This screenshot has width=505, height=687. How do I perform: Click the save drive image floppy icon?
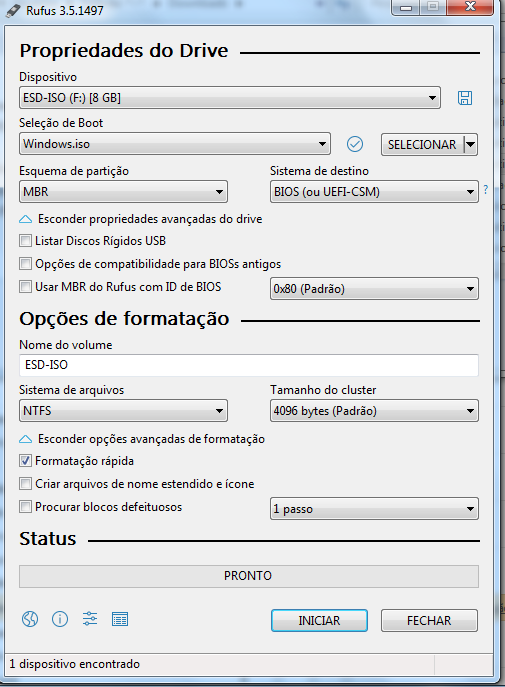coord(465,98)
